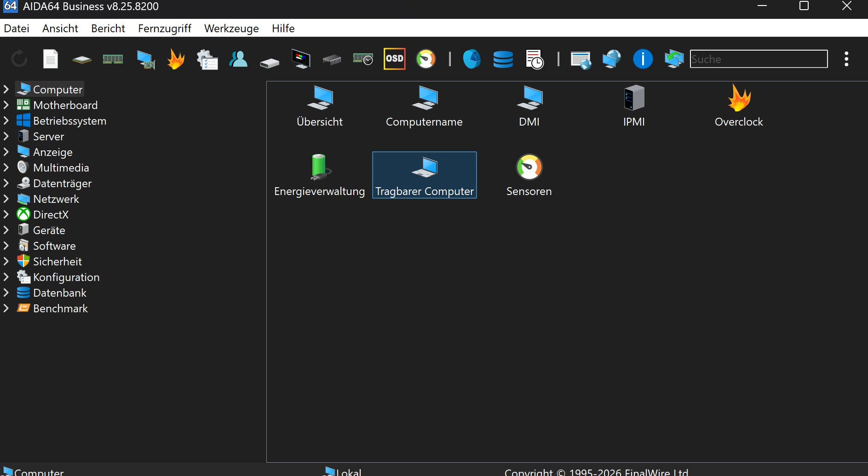Screen dimensions: 868x476
Task: Select Konfiguration in the tree
Action: (66, 277)
